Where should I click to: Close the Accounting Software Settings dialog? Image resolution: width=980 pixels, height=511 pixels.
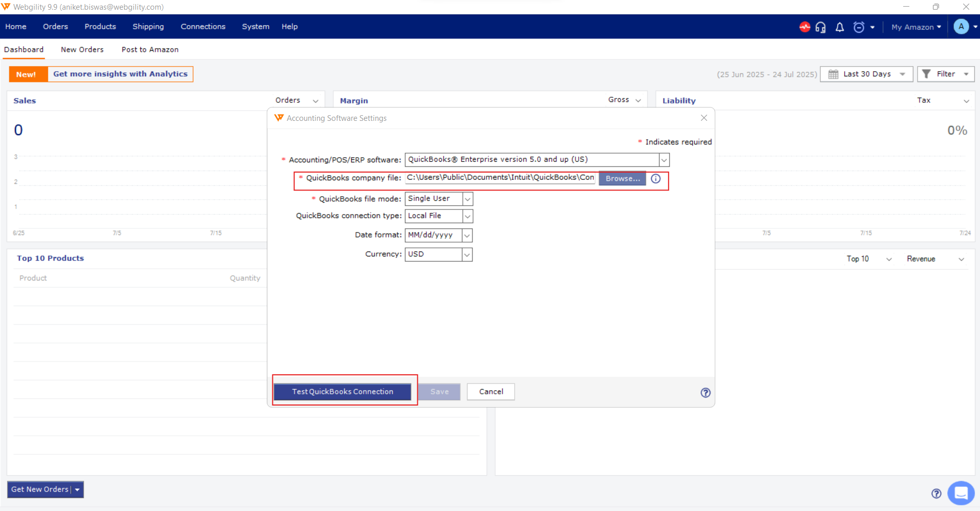[704, 118]
